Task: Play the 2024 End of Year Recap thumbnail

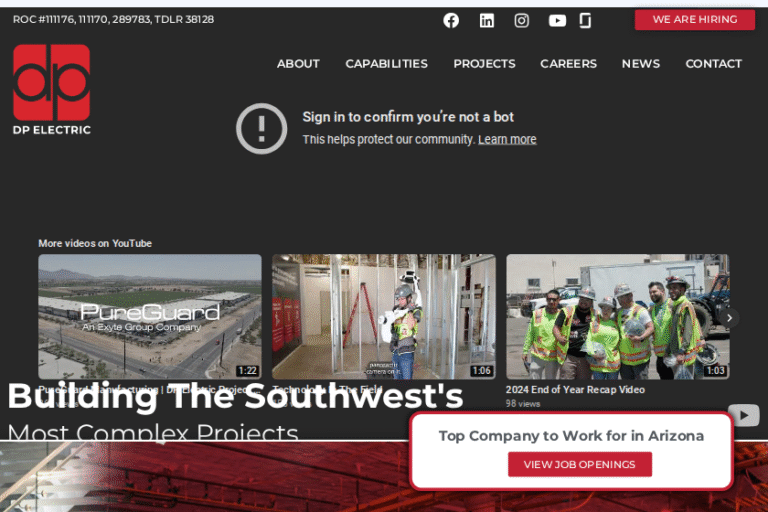Action: [x=618, y=317]
